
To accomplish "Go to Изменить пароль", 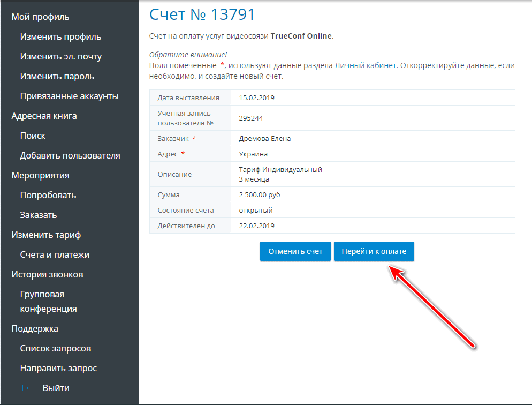I will 57,76.
